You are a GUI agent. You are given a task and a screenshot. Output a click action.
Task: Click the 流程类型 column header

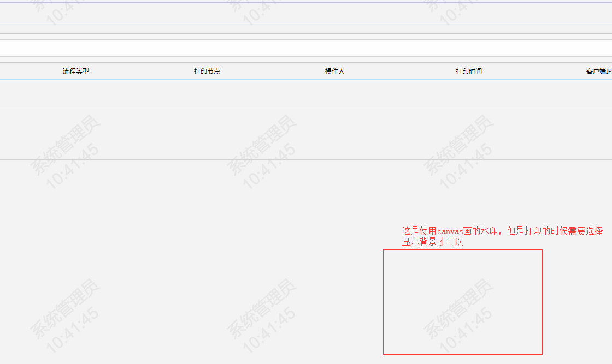76,70
